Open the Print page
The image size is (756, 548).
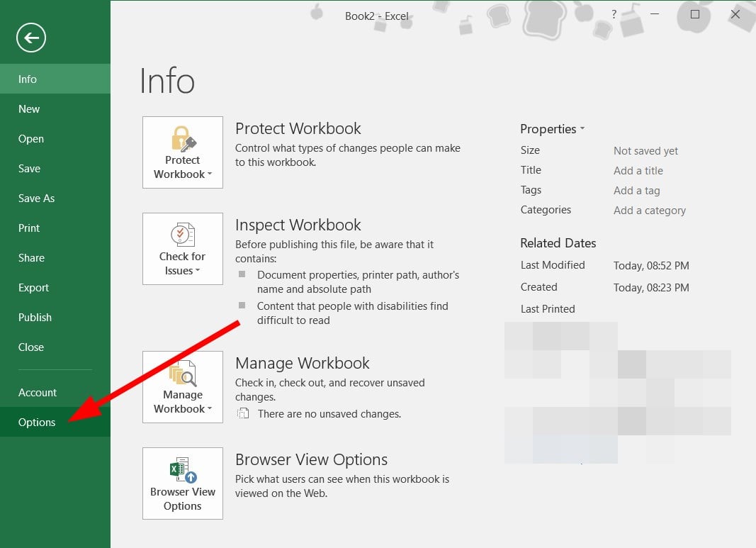[x=55, y=228]
